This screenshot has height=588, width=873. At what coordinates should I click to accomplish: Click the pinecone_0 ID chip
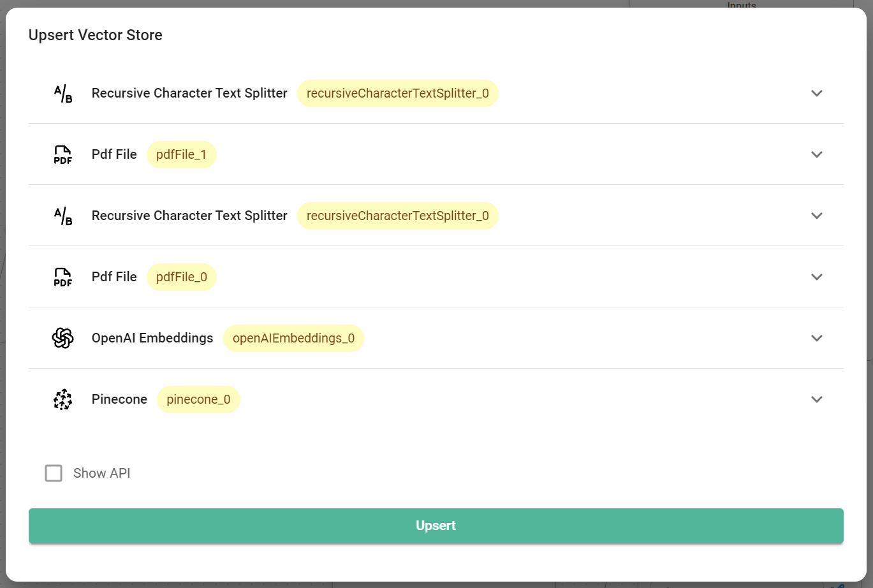click(x=198, y=399)
